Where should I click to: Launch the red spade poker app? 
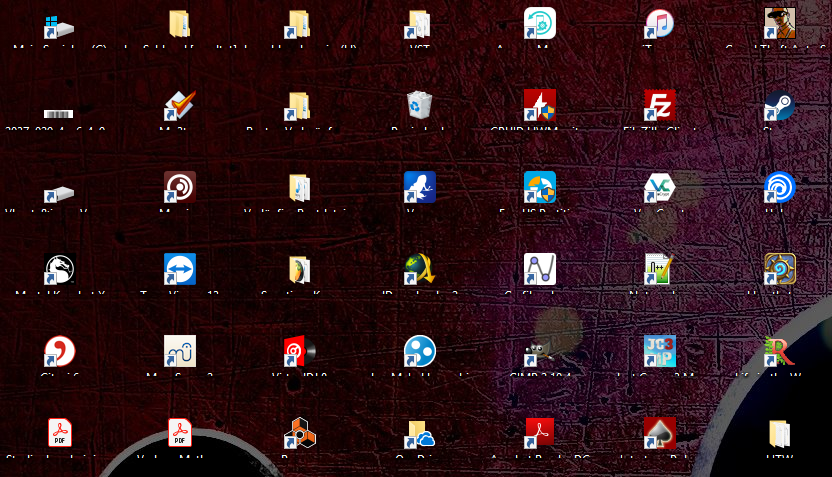[x=660, y=432]
